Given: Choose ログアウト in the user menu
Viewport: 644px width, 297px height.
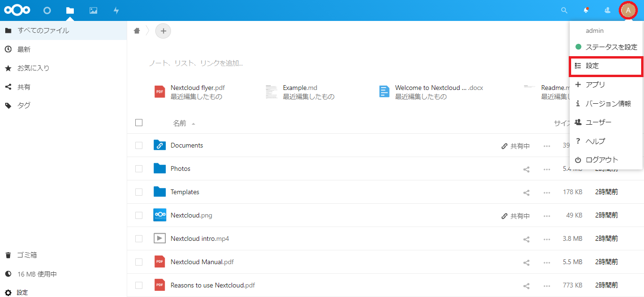Looking at the screenshot, I should (606, 159).
